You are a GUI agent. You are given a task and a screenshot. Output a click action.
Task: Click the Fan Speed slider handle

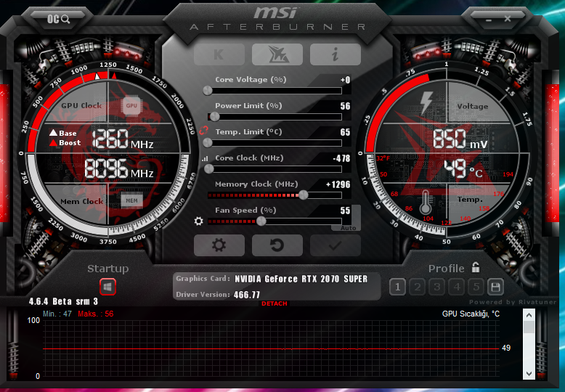(261, 221)
